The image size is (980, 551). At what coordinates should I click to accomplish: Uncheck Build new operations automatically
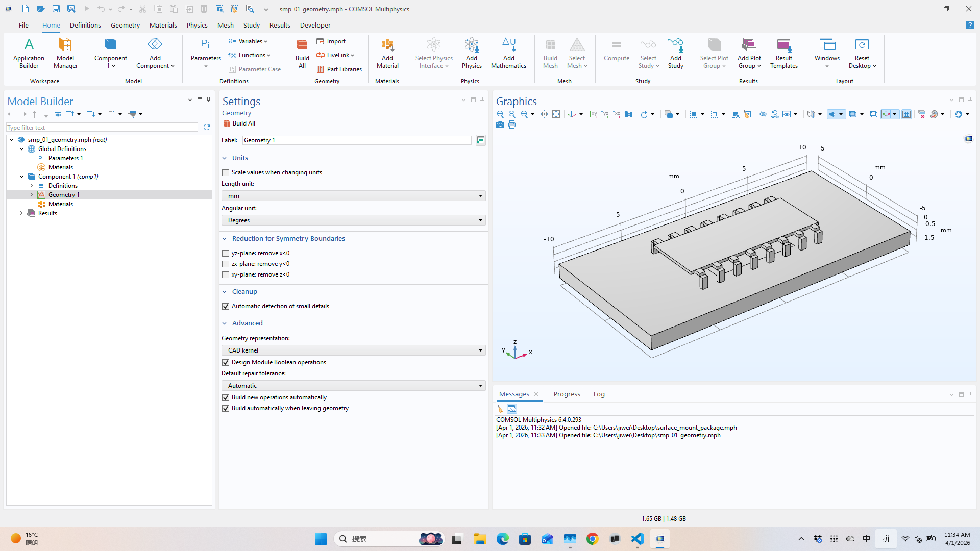click(225, 397)
